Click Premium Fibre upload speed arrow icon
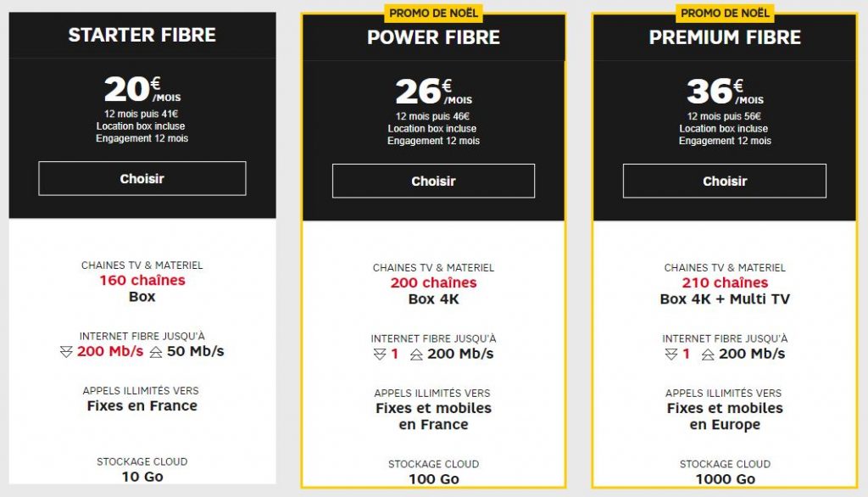The width and height of the screenshot is (868, 497). (708, 355)
